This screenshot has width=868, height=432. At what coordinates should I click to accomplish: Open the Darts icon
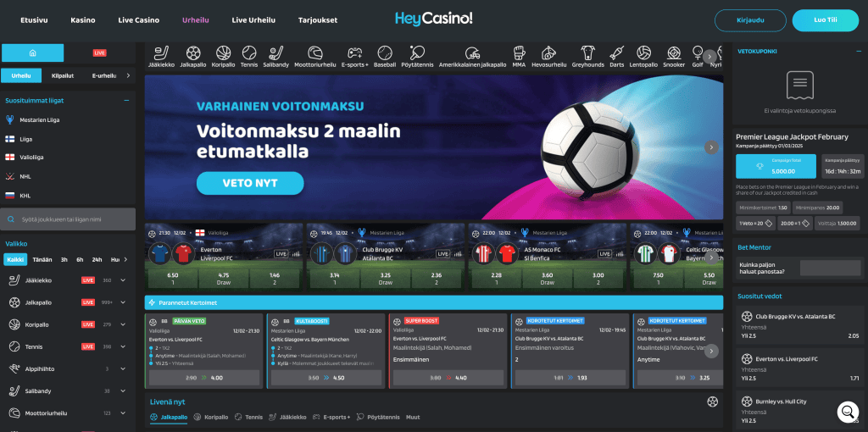[617, 57]
